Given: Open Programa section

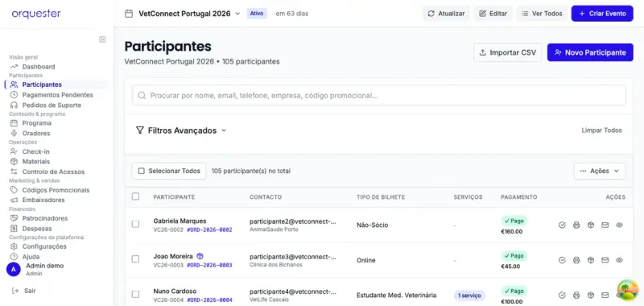Looking at the screenshot, I should [x=37, y=123].
